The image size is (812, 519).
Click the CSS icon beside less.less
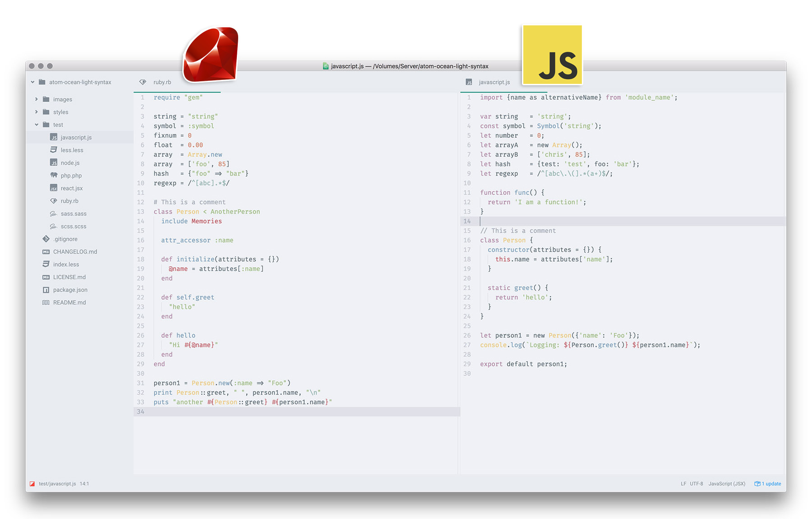(54, 150)
